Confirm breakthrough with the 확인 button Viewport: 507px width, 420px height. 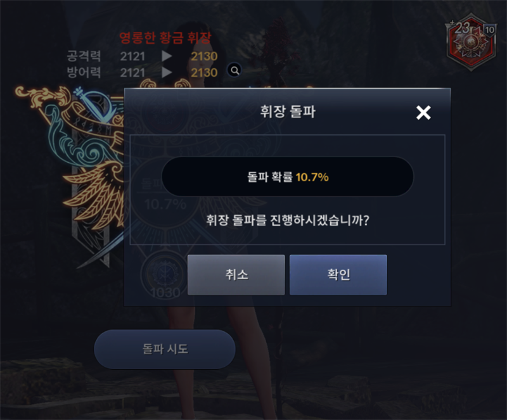[x=338, y=275]
